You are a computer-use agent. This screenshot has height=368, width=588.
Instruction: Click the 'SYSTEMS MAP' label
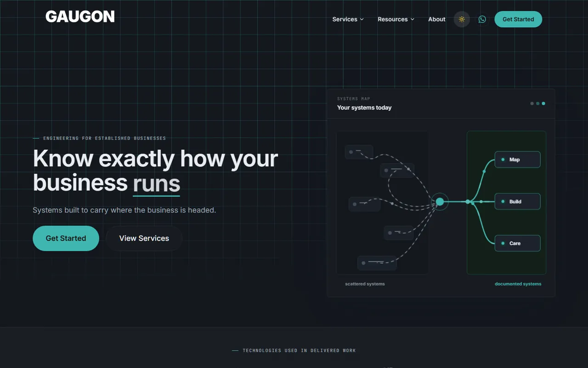tap(353, 99)
